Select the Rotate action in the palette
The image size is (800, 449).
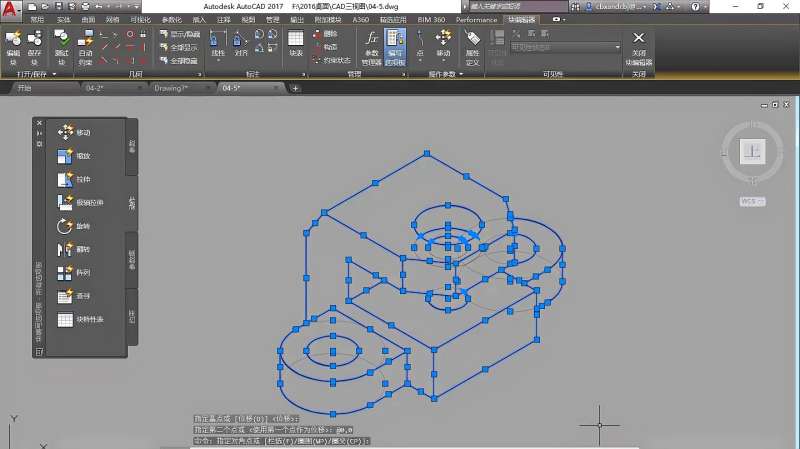tap(74, 226)
